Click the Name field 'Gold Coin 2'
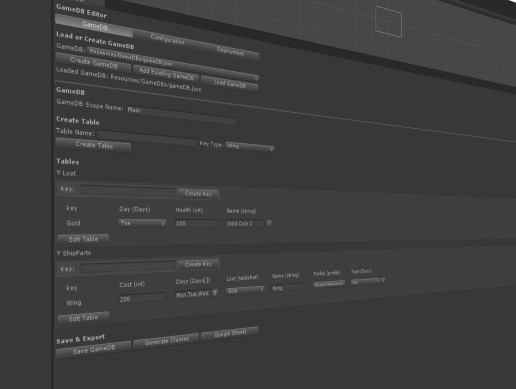 click(x=245, y=223)
